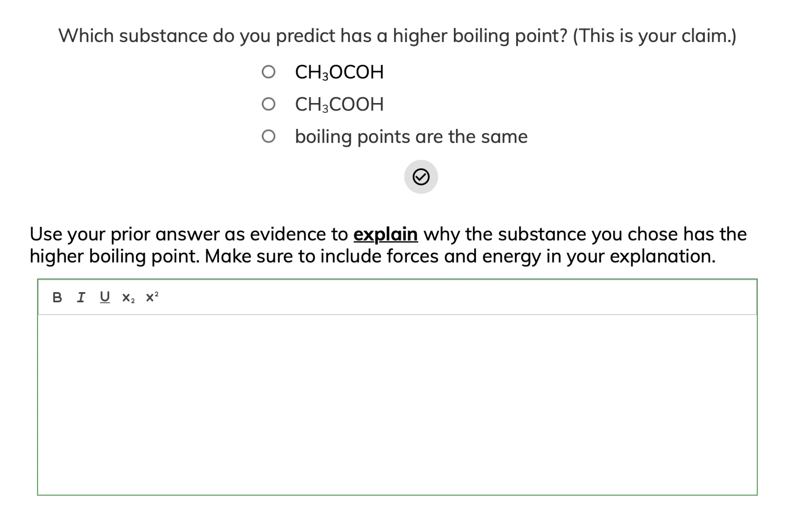
Task: Click the superscript toolbar item
Action: pos(152,297)
